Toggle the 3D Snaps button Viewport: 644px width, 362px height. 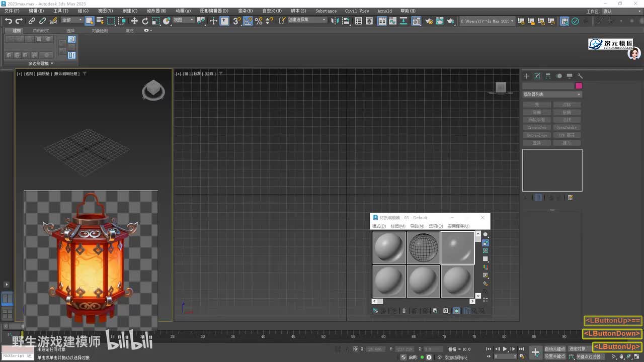(x=236, y=21)
